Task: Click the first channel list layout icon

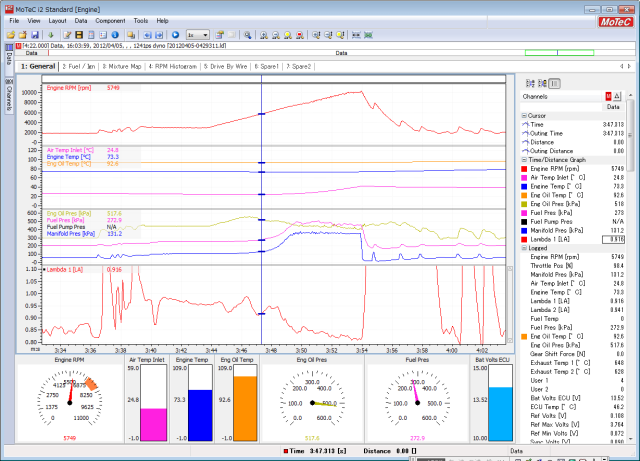Action: tap(530, 83)
